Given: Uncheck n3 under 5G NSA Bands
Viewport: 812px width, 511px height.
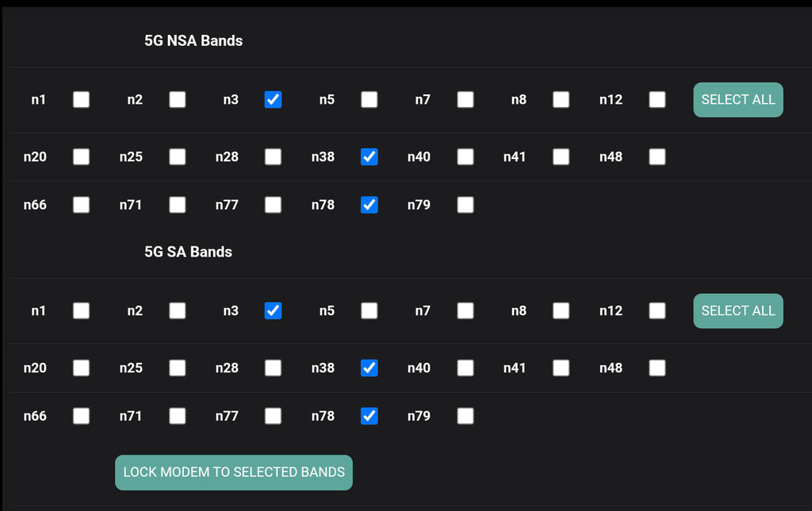Looking at the screenshot, I should pyautogui.click(x=273, y=100).
